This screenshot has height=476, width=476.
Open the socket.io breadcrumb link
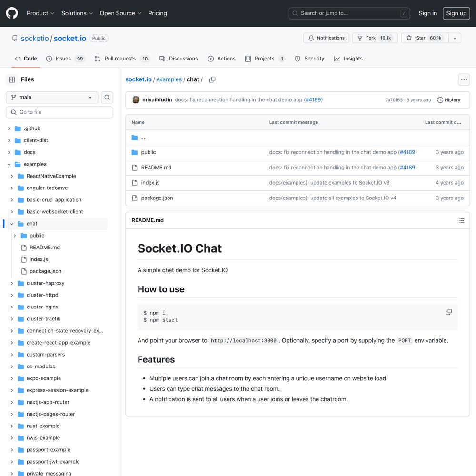(x=139, y=79)
